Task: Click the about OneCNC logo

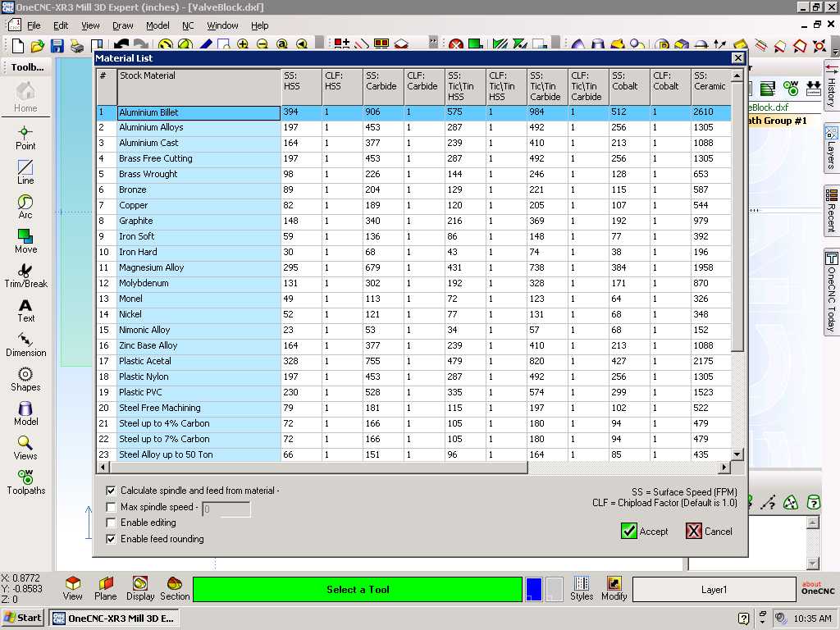Action: (818, 587)
